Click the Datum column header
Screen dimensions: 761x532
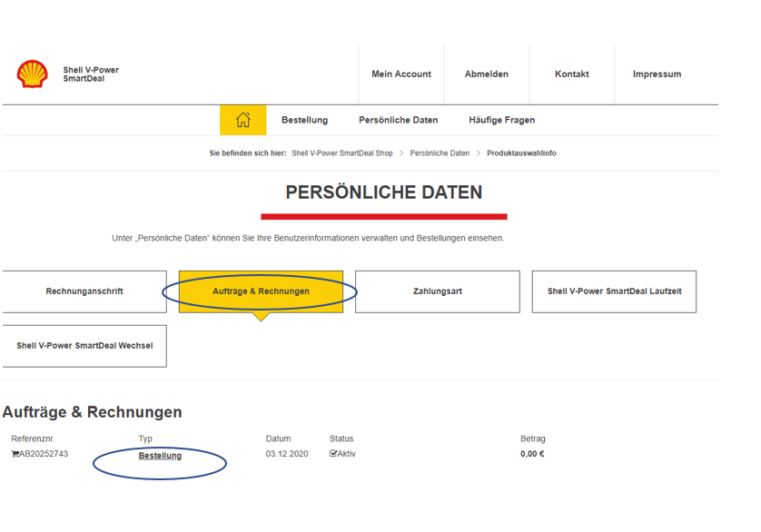coord(277,438)
